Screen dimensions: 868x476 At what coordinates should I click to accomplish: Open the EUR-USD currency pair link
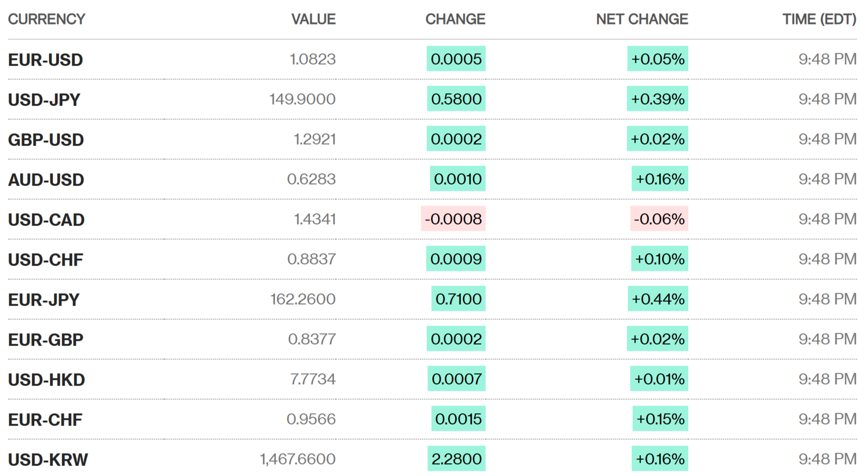coord(46,60)
